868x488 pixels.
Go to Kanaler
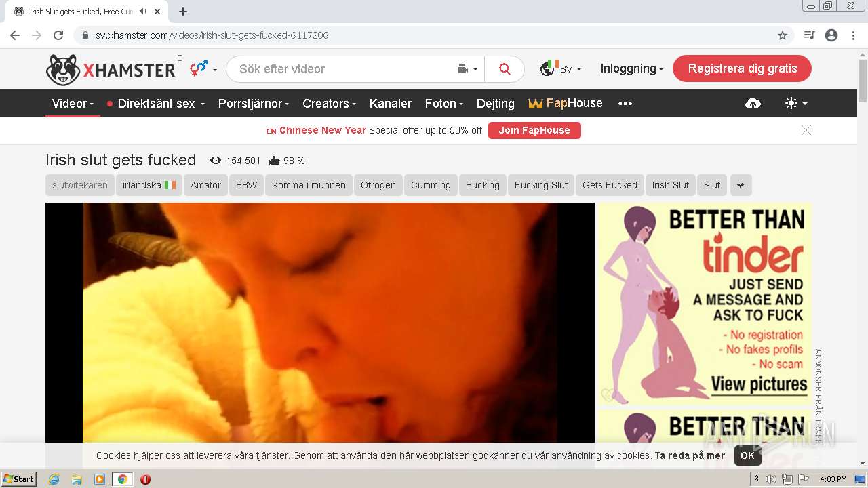coord(391,103)
